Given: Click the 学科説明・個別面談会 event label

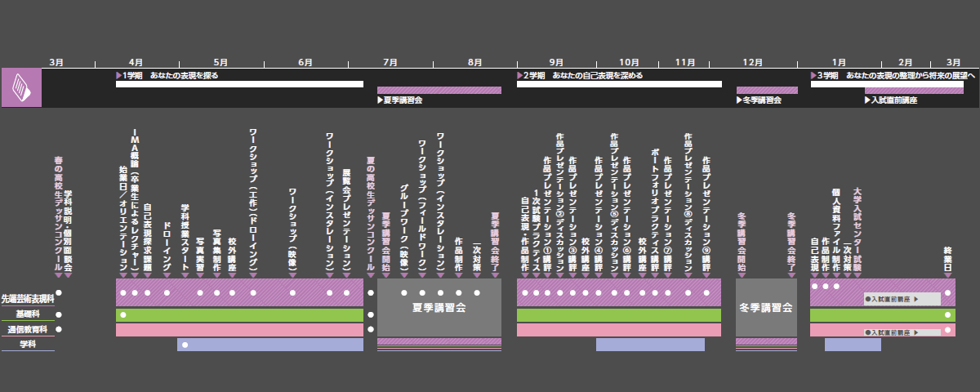Looking at the screenshot, I should pos(68,231).
